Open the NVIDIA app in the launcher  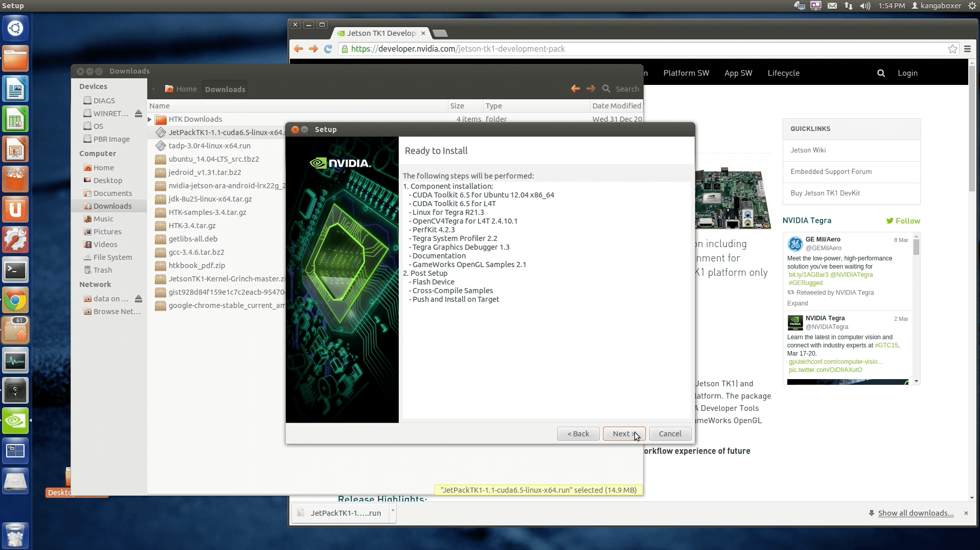pos(15,421)
